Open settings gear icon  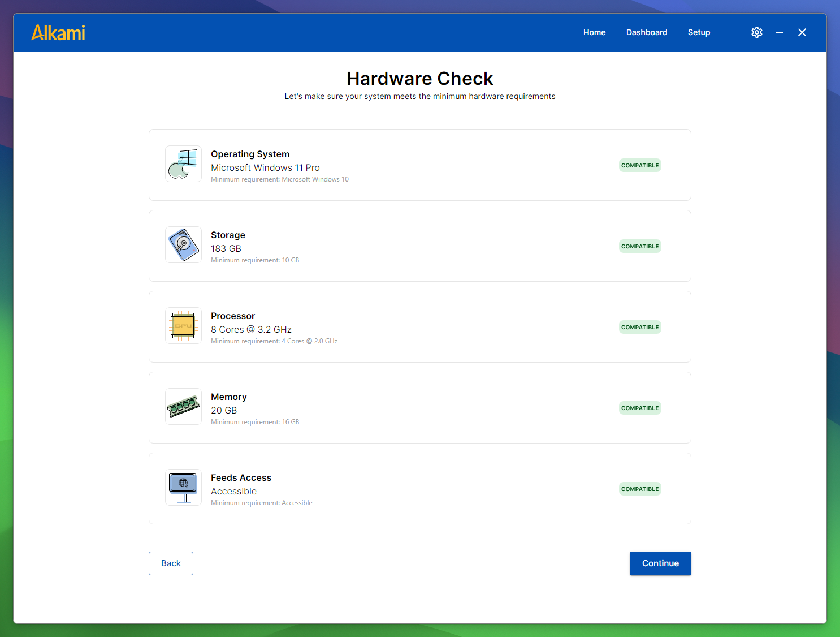pos(757,32)
